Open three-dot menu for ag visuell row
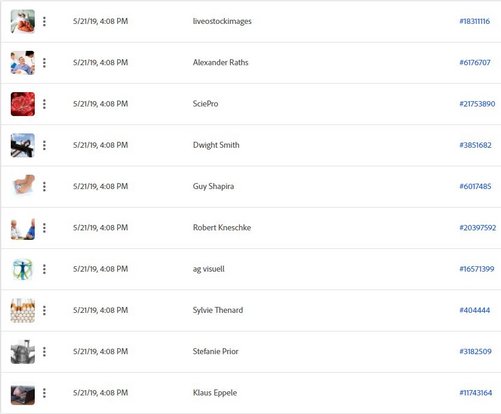 click(44, 269)
